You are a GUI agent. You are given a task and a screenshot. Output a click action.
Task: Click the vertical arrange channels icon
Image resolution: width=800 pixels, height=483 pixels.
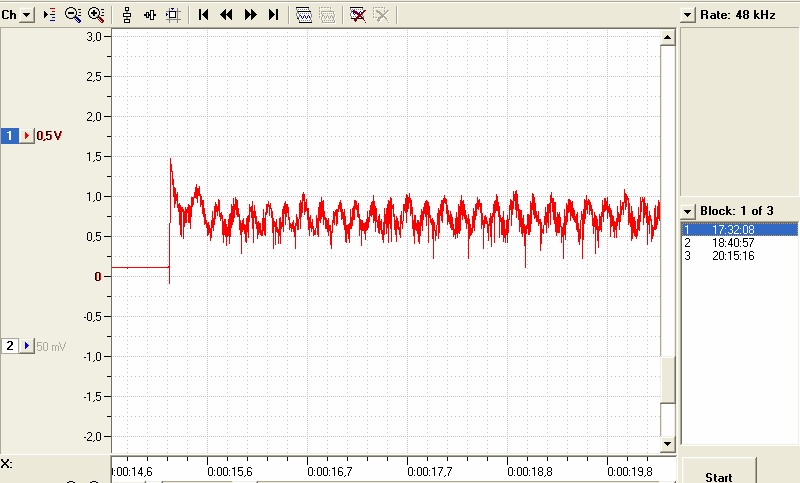[x=127, y=15]
